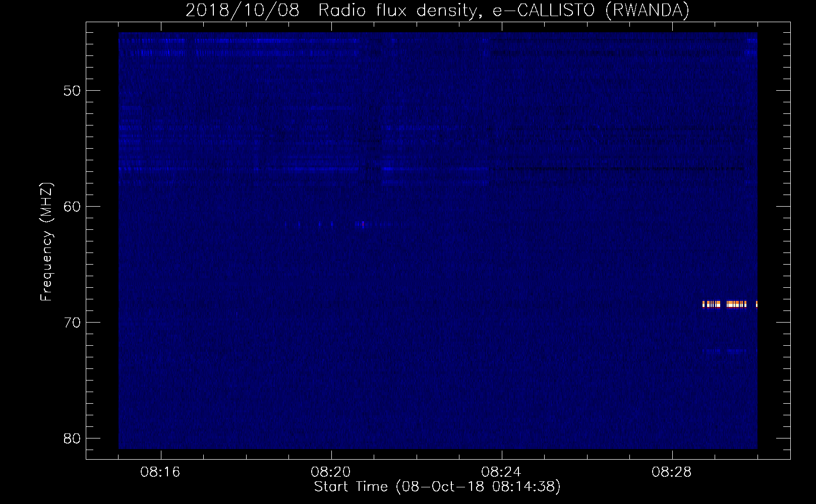Click the bright orange burst near 68 MHz
The width and height of the screenshot is (816, 504).
730,304
